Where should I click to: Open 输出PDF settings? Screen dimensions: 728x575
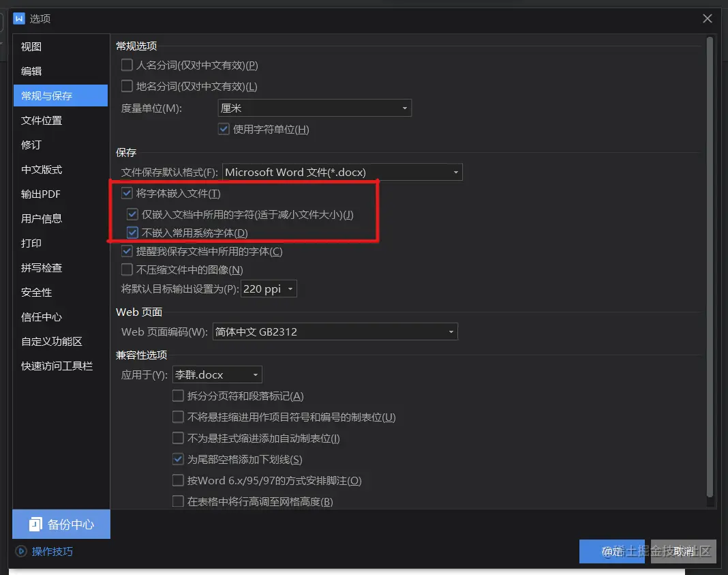click(61, 194)
